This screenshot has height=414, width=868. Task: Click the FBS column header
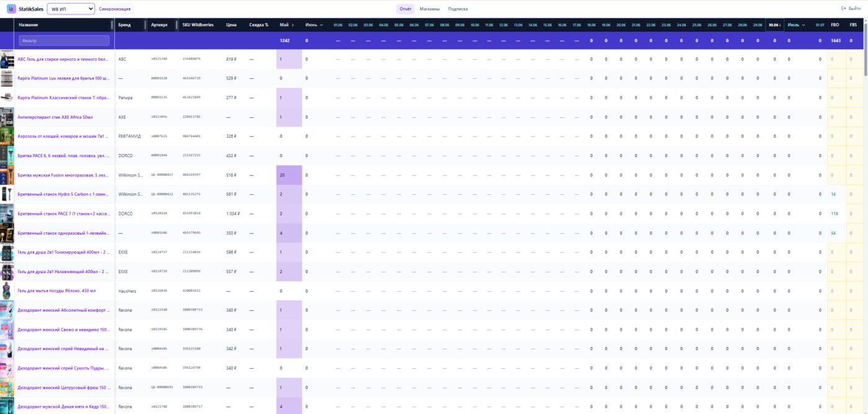[x=853, y=25]
